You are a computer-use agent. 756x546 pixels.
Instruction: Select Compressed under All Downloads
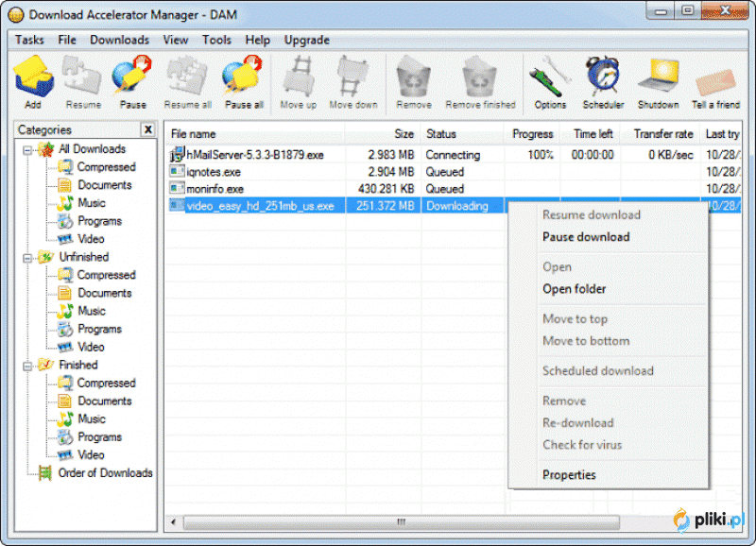click(x=97, y=167)
